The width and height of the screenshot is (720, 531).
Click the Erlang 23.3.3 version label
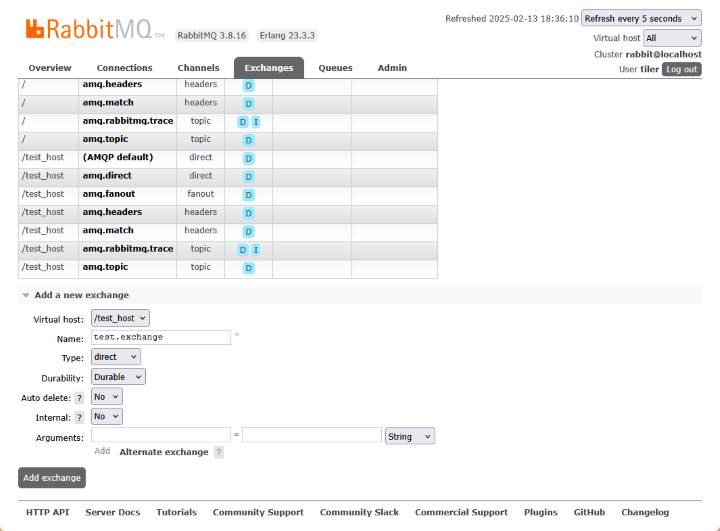287,35
